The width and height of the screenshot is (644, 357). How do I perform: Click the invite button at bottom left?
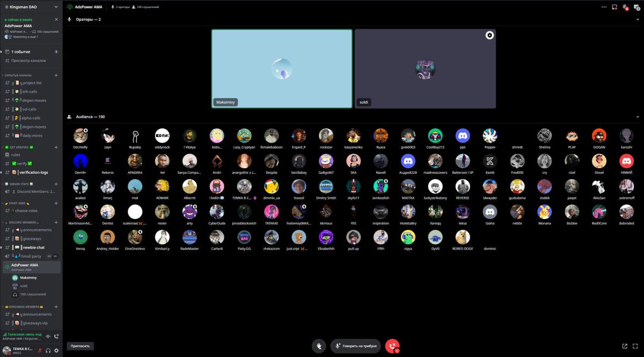point(80,346)
